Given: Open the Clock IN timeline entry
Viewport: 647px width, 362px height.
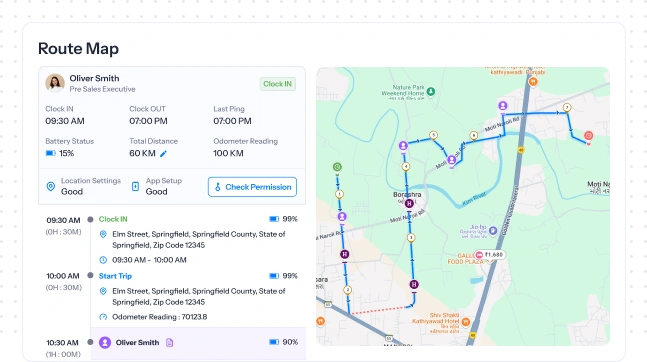Looking at the screenshot, I should click(x=113, y=219).
